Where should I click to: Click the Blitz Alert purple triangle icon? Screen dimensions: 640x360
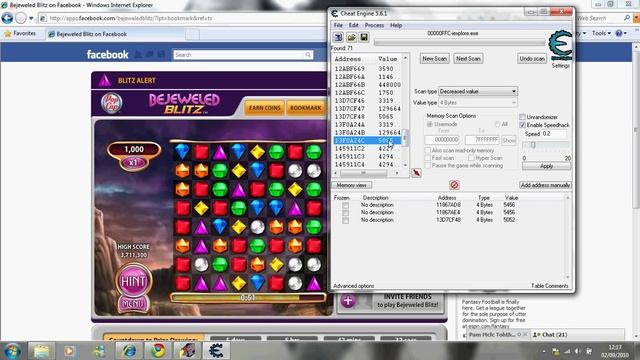click(x=105, y=80)
